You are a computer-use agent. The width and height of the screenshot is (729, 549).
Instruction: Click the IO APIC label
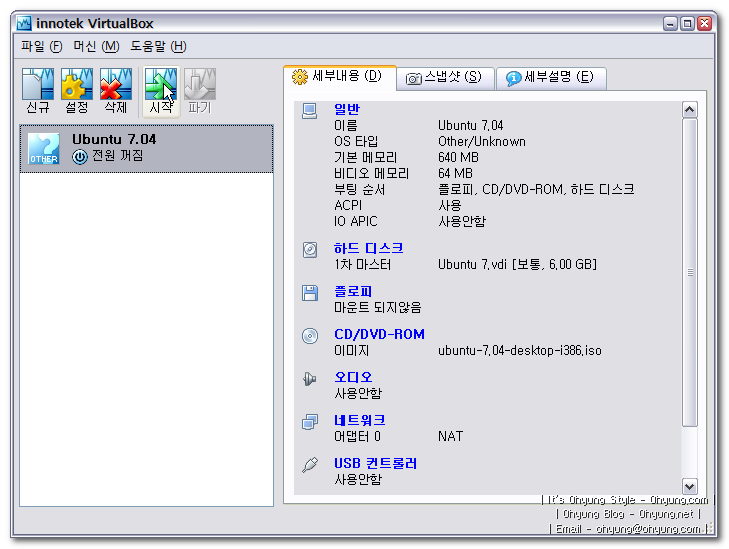[x=356, y=221]
